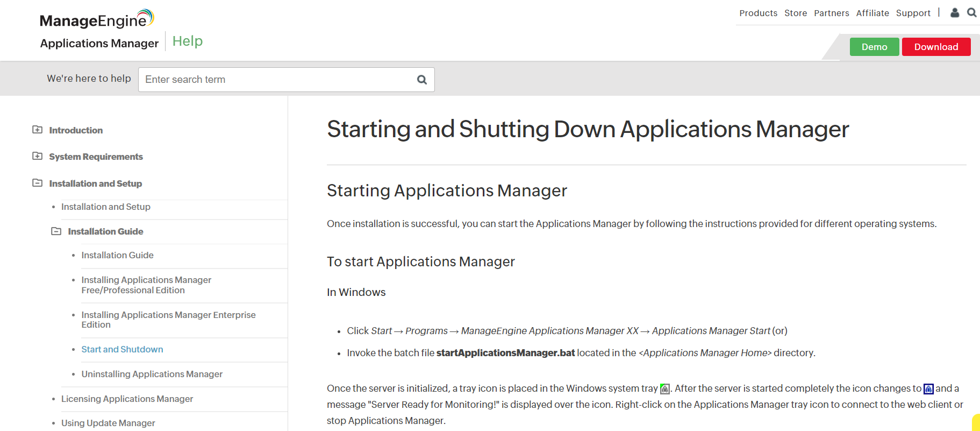980x431 pixels.
Task: Open the Partners menu item
Action: pyautogui.click(x=832, y=13)
